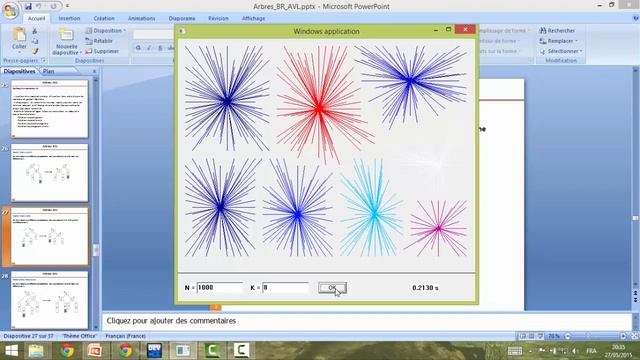Switch to normal view in status bar
640x360 pixels.
click(x=523, y=336)
